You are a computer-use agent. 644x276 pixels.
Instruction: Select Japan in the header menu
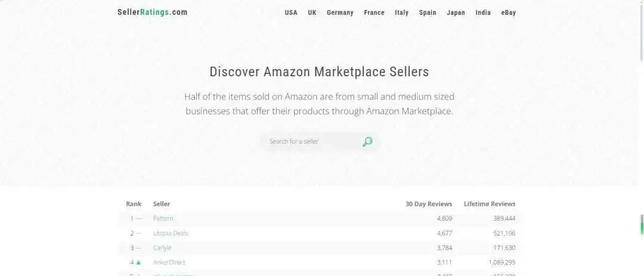(x=456, y=13)
